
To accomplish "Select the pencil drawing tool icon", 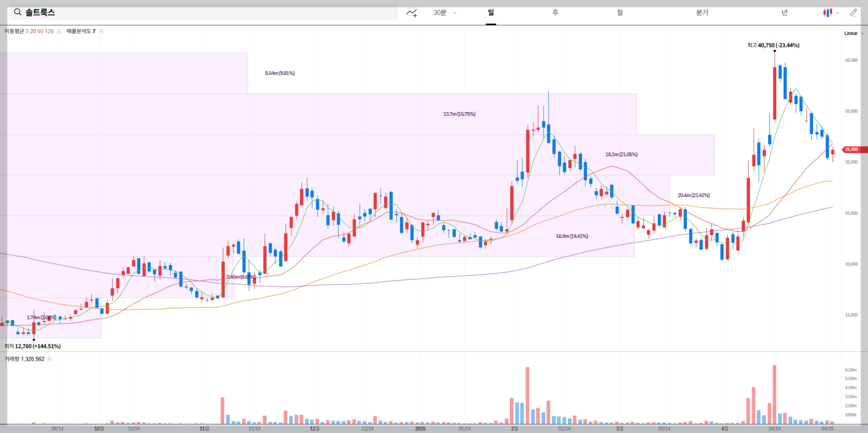I will tap(853, 13).
